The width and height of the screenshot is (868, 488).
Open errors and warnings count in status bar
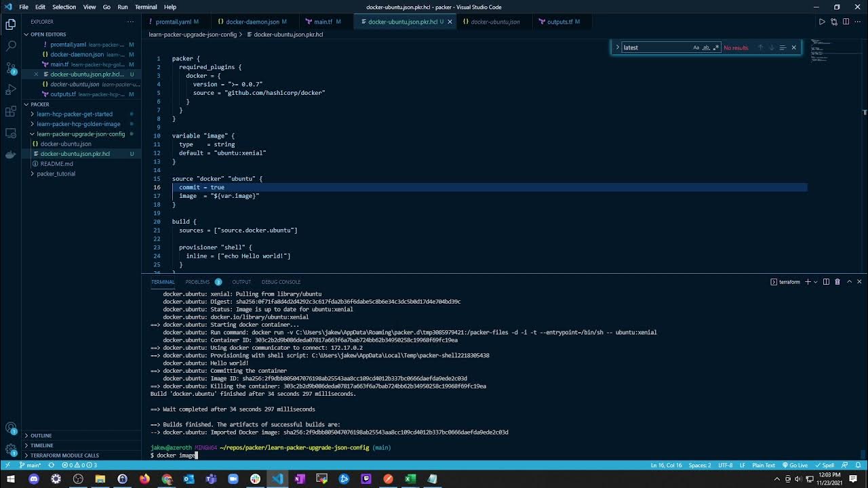tap(79, 465)
